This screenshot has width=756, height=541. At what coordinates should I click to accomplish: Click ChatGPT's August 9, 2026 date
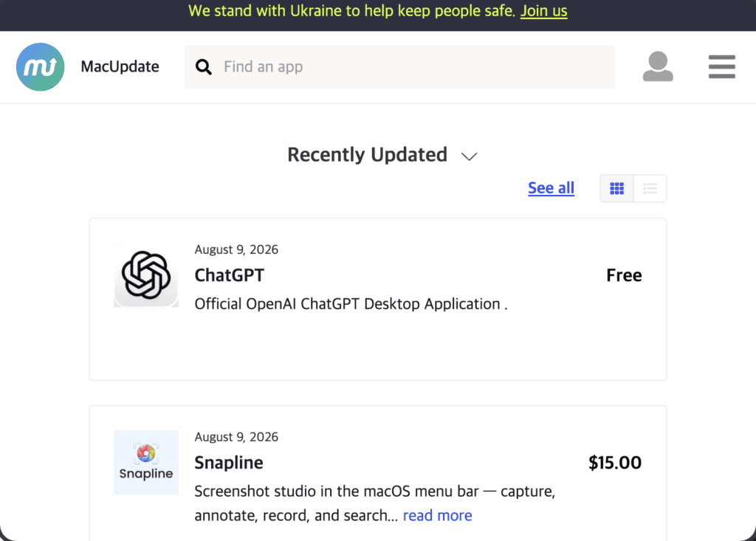coord(236,249)
